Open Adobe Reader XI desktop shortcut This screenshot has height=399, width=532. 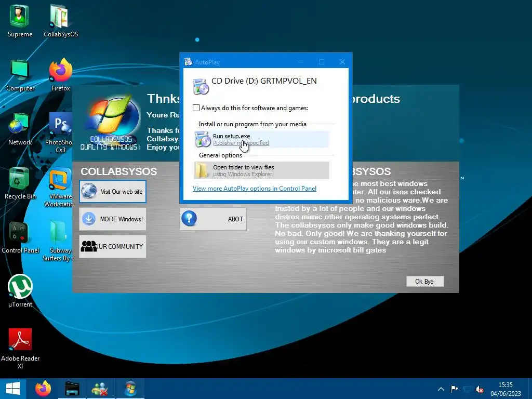tap(20, 349)
